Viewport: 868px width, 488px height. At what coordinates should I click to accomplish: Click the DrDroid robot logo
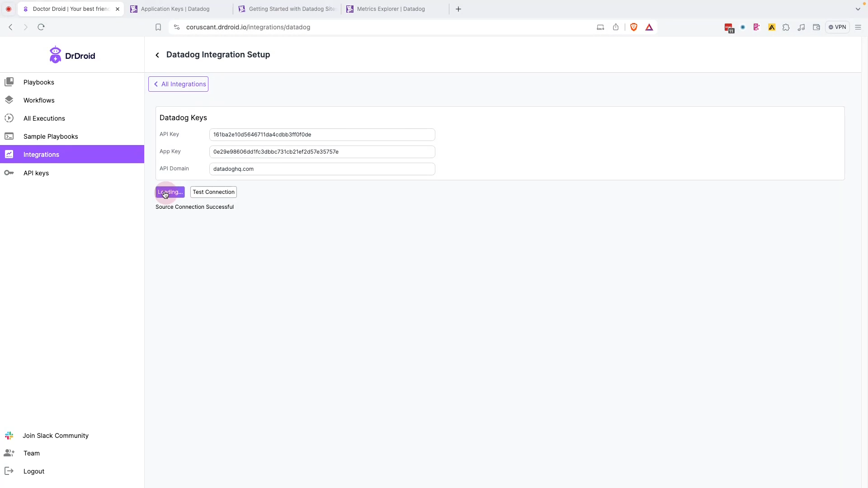pyautogui.click(x=55, y=55)
